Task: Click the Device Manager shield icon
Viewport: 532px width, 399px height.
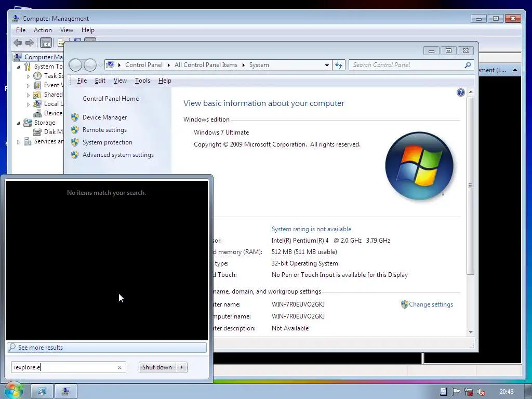Action: [75, 118]
